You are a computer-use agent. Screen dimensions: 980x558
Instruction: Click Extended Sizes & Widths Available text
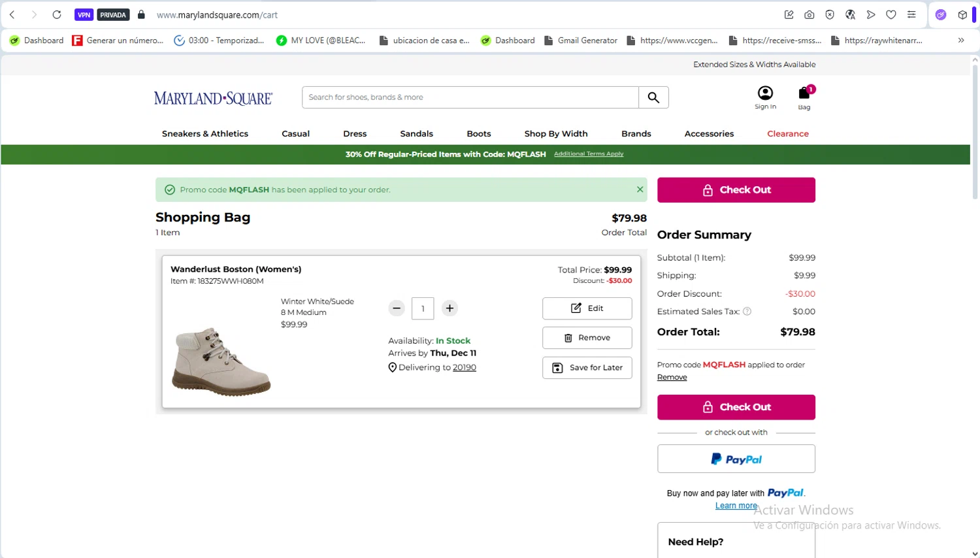pyautogui.click(x=754, y=65)
